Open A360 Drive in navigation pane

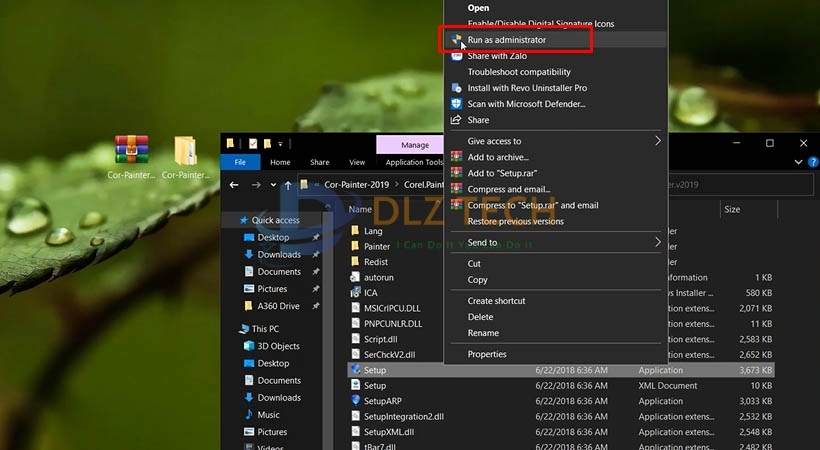tap(278, 306)
